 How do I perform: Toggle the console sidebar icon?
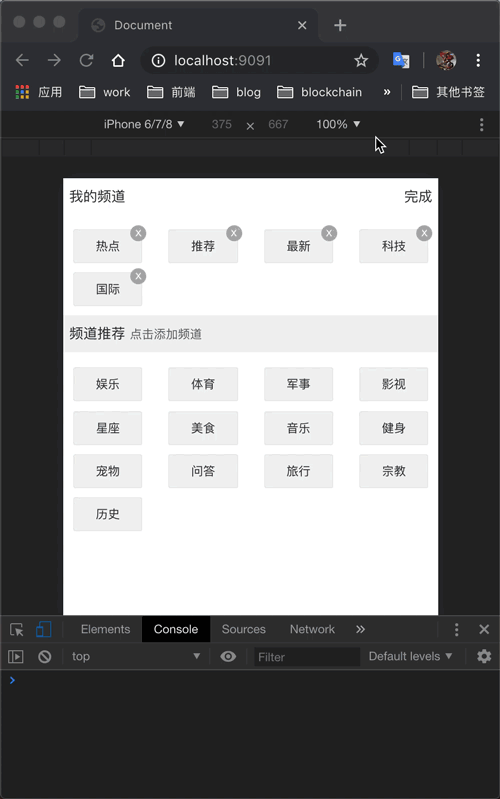[x=16, y=656]
